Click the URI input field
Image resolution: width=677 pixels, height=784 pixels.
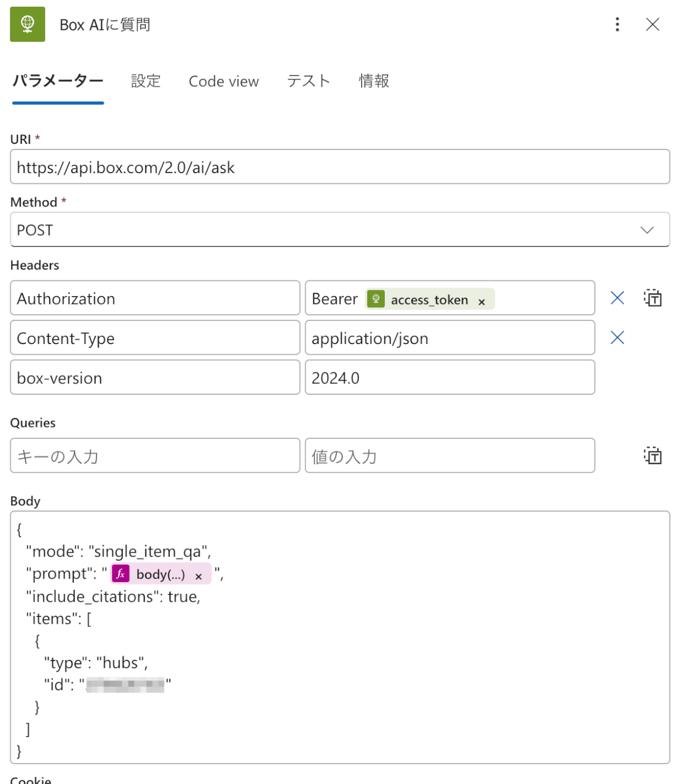point(340,167)
